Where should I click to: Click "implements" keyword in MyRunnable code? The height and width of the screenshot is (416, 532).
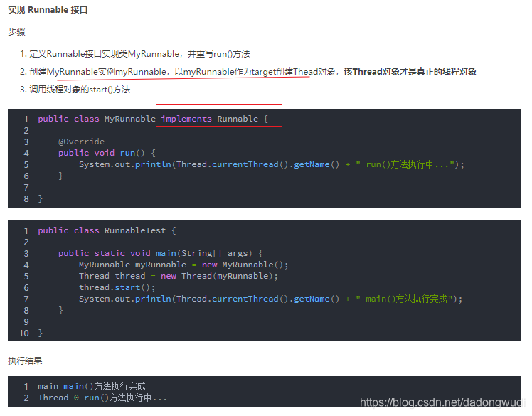coord(186,119)
